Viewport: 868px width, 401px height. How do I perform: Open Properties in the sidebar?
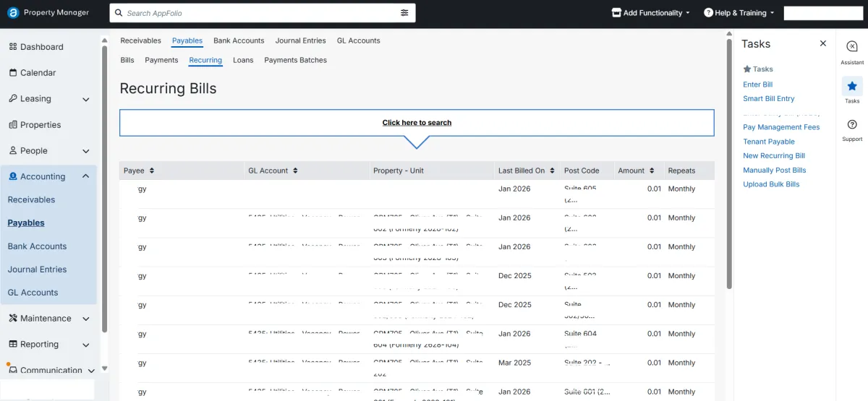[x=41, y=125]
